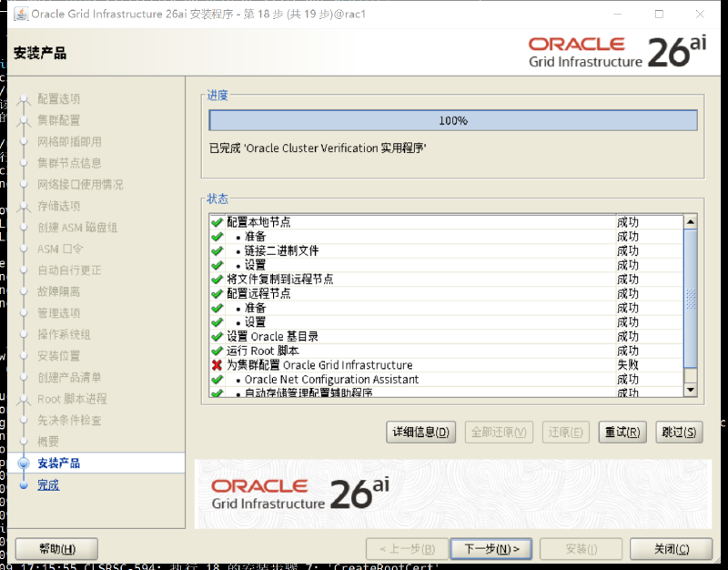Image resolution: width=728 pixels, height=570 pixels.
Task: Click the 帮助(H) help button
Action: (56, 549)
